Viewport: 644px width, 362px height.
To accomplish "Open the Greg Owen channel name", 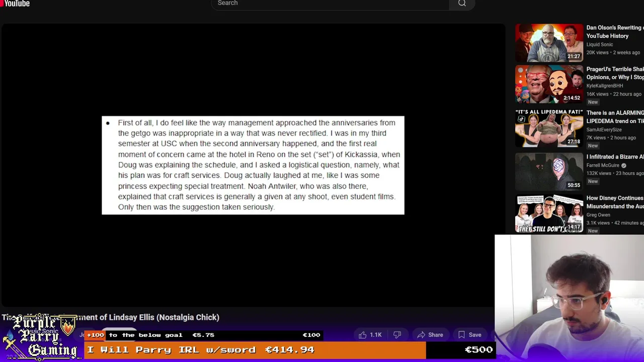I will click(x=598, y=215).
